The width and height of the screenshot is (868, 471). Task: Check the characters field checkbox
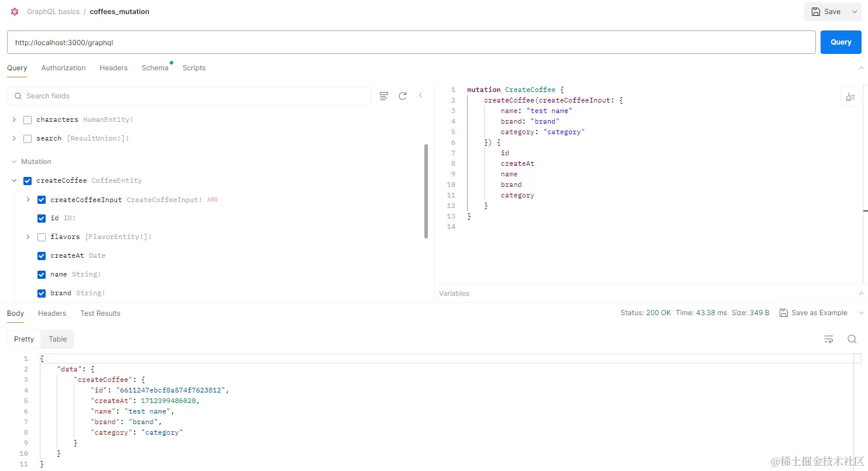pos(28,120)
